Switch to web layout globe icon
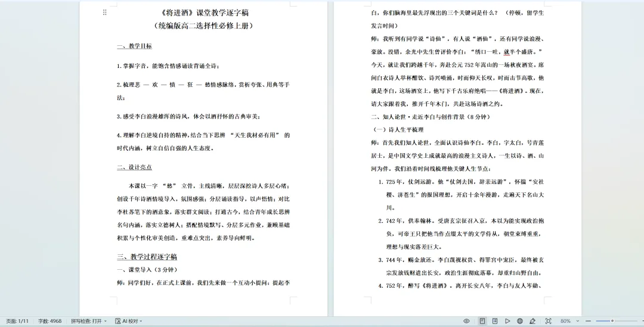Screen dimensions: 644x327 point(519,321)
